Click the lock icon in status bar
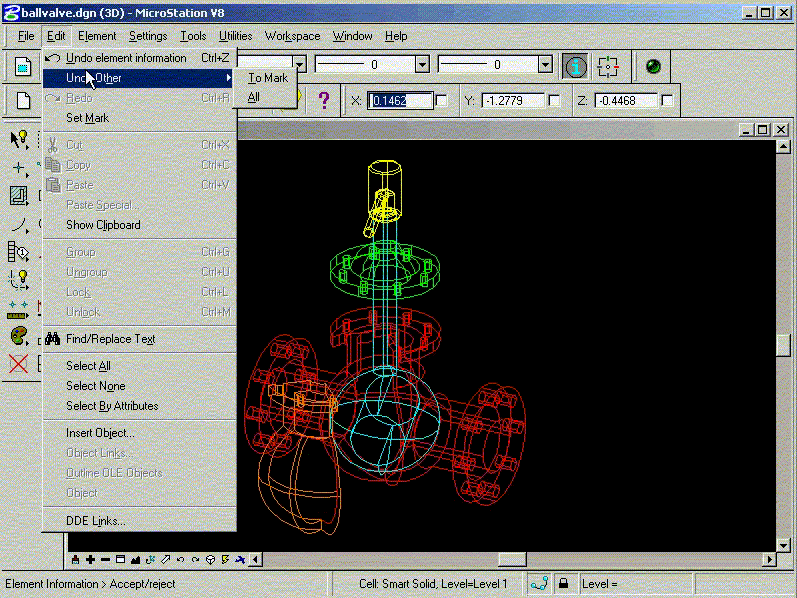Viewport: 797px width, 598px height. pos(564,583)
